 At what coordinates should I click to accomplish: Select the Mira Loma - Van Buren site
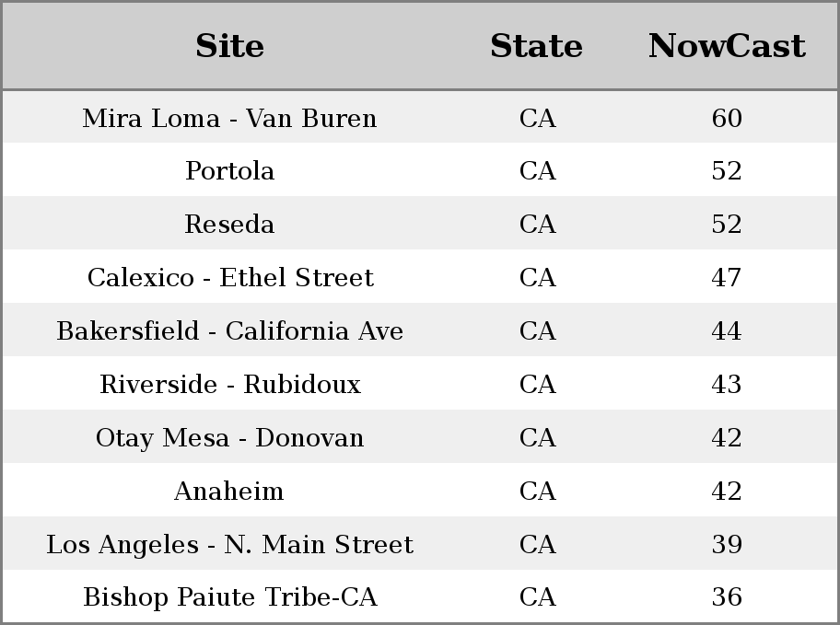(x=230, y=118)
